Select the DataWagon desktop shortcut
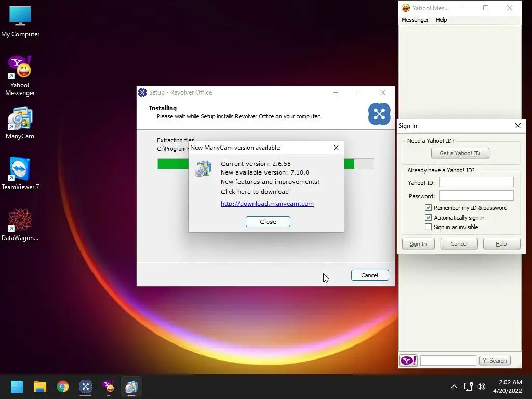Viewport: 532px width, 399px height. click(x=20, y=224)
